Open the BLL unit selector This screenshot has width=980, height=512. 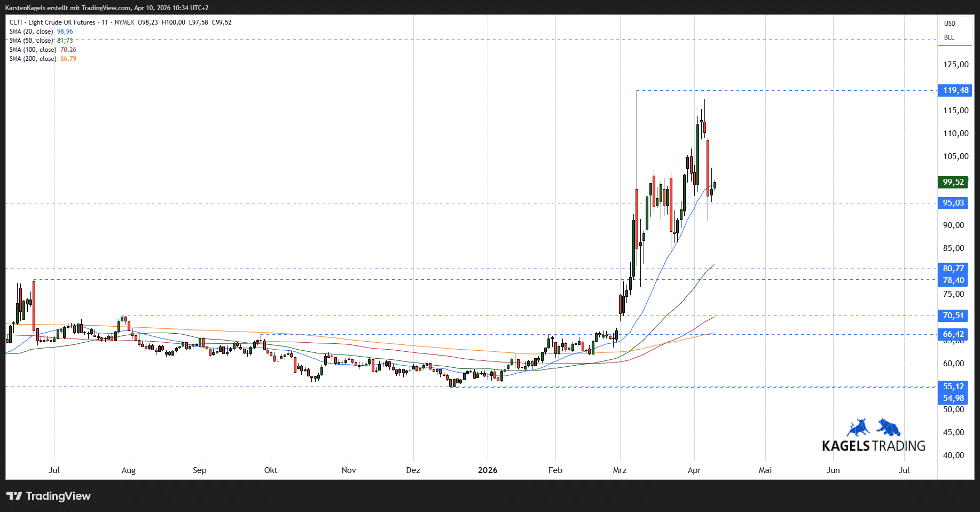949,37
